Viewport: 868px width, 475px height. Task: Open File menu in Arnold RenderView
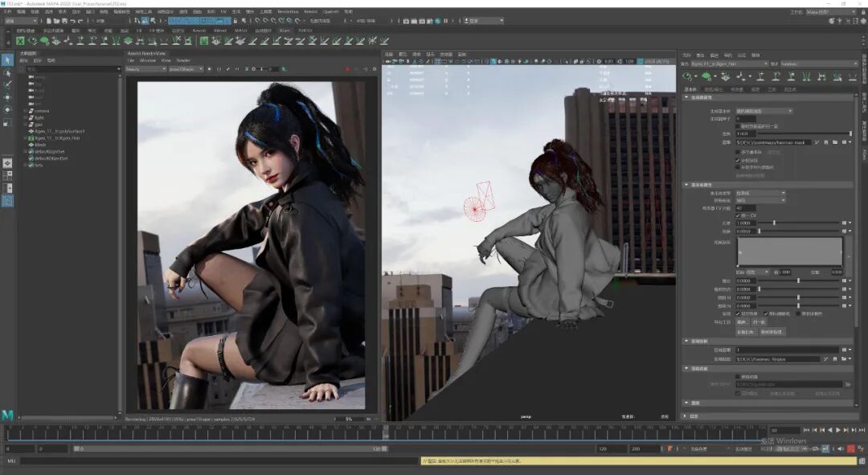131,60
